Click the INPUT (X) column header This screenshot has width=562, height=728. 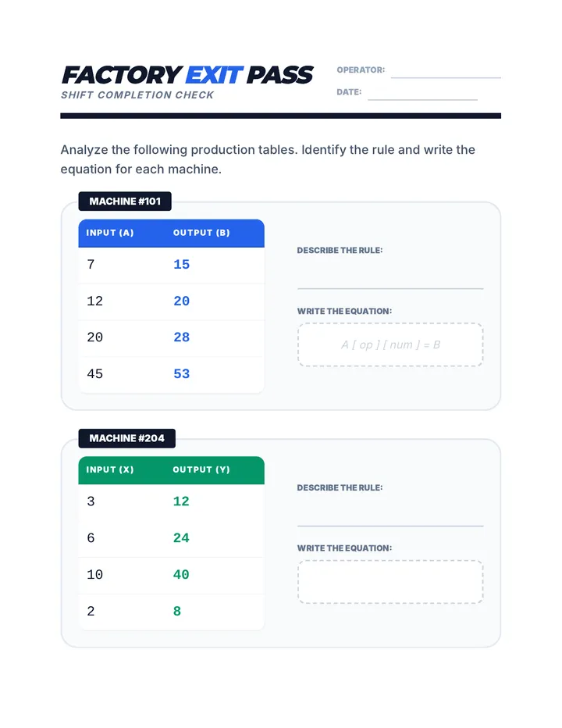pos(110,469)
